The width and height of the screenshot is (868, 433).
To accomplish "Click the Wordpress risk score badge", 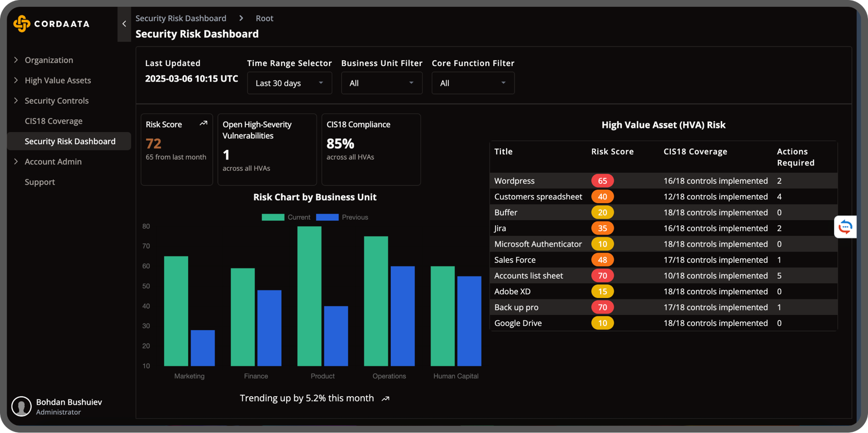I will pyautogui.click(x=602, y=180).
